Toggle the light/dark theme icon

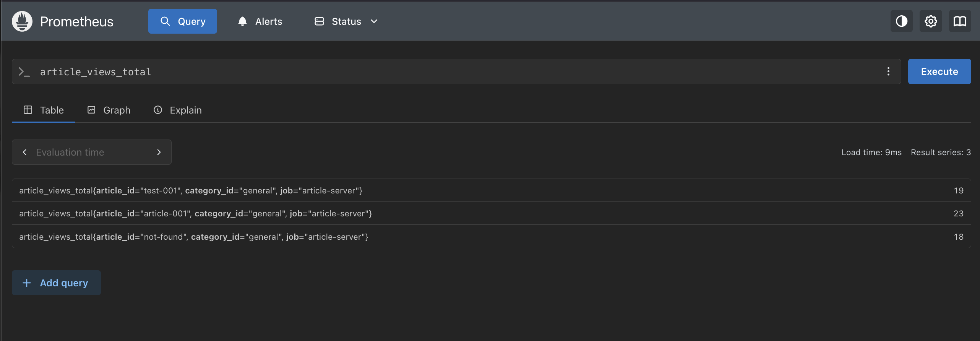[x=901, y=21]
